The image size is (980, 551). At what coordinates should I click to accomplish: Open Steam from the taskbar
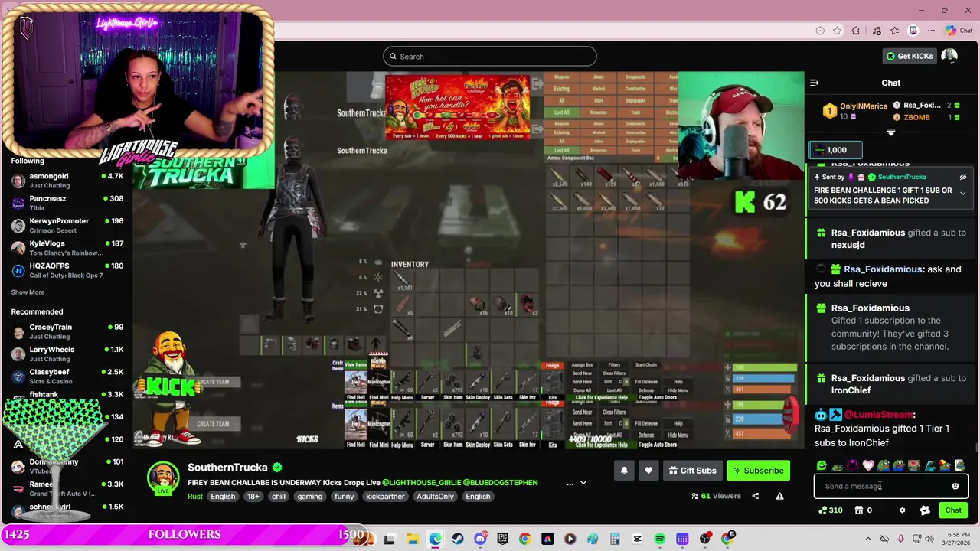click(458, 539)
